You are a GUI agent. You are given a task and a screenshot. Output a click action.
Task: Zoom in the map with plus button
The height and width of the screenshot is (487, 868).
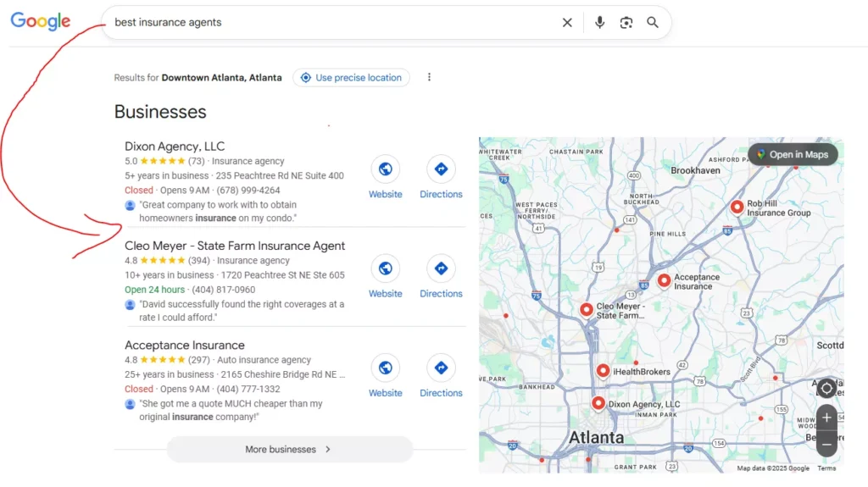coord(826,418)
